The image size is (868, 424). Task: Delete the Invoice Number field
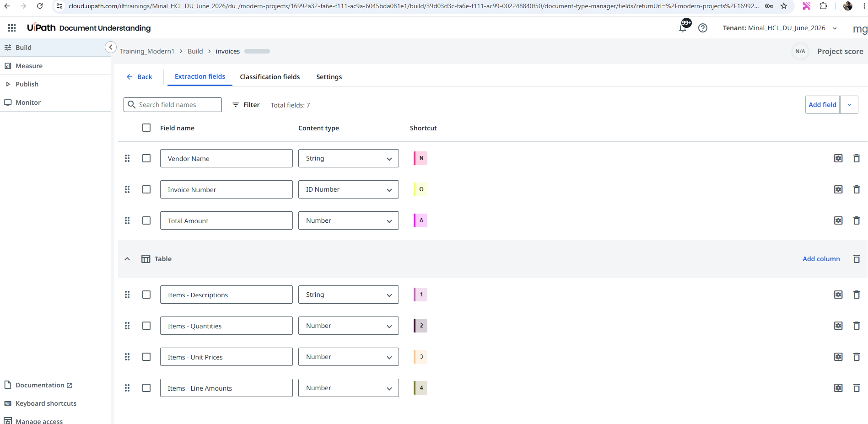point(857,189)
